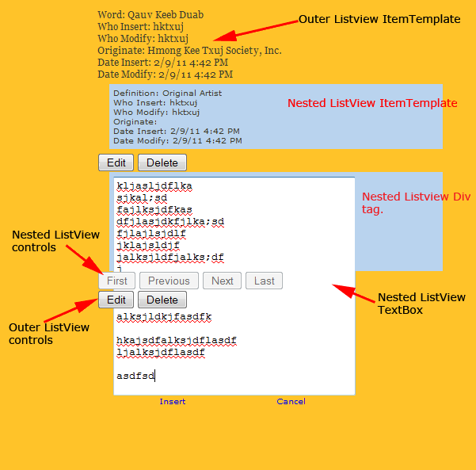Click the Nested ListView TextBox annotation
Image resolution: width=476 pixels, height=470 pixels.
pos(421,304)
